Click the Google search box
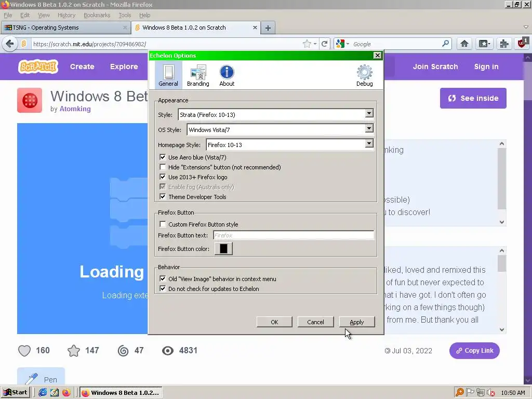Screen dimensions: 532x399 396,44
